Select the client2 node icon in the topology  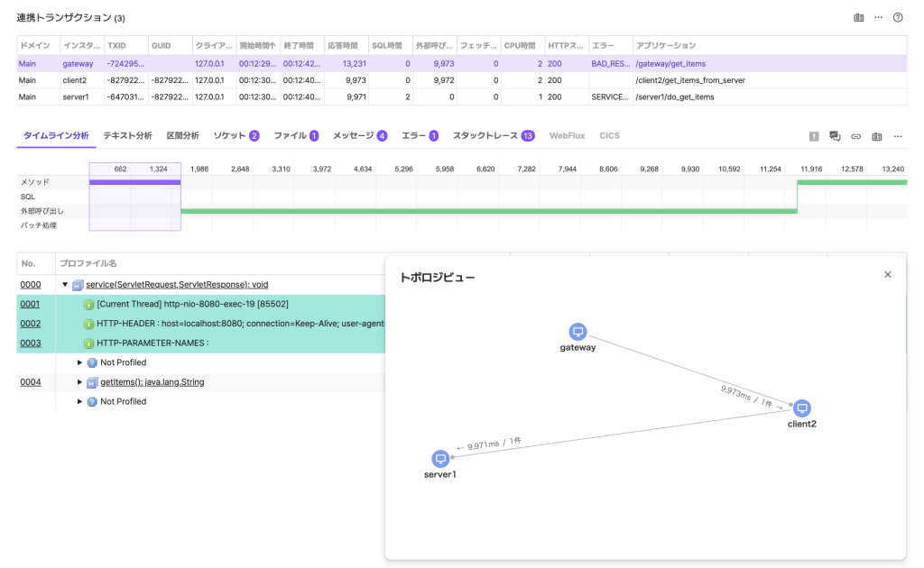tap(801, 408)
